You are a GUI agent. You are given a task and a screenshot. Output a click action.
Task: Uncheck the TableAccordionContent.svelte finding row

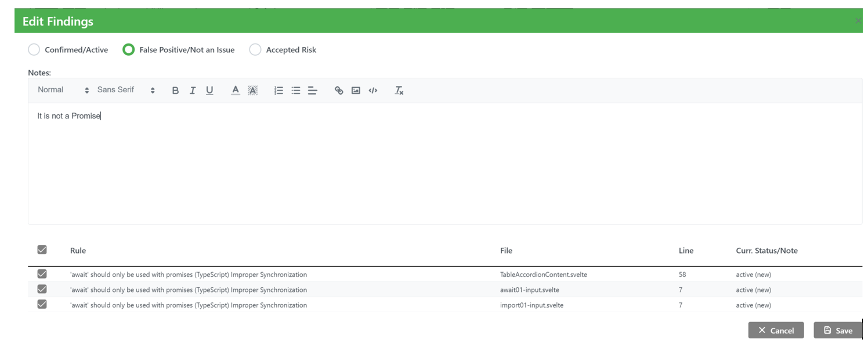click(x=42, y=274)
